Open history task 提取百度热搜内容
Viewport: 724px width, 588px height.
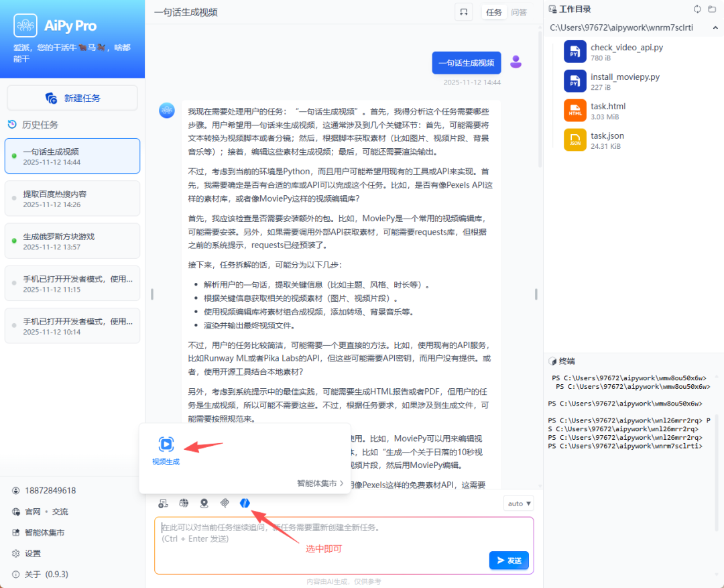click(x=72, y=198)
